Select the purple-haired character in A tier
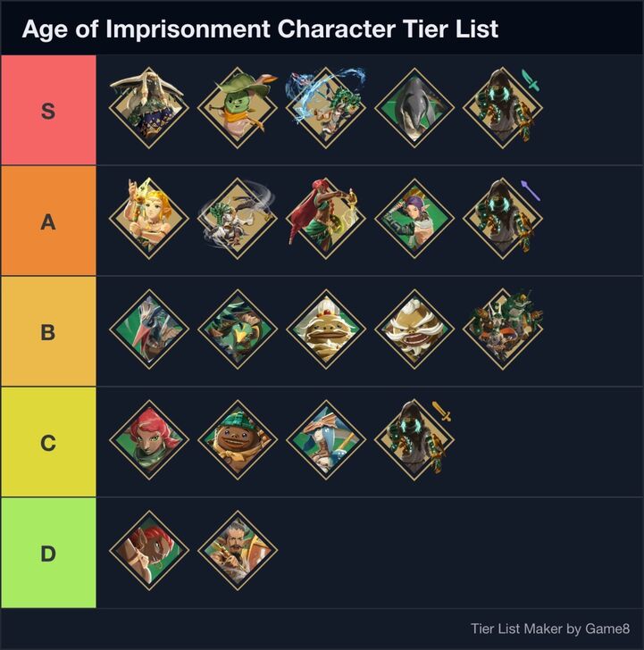The width and height of the screenshot is (644, 650). click(414, 219)
